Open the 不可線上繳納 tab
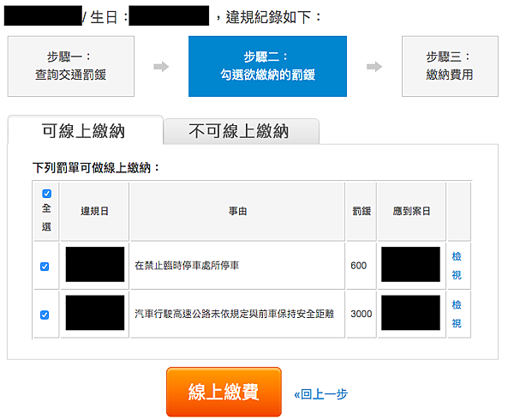Image resolution: width=514 pixels, height=420 pixels. coord(239,131)
